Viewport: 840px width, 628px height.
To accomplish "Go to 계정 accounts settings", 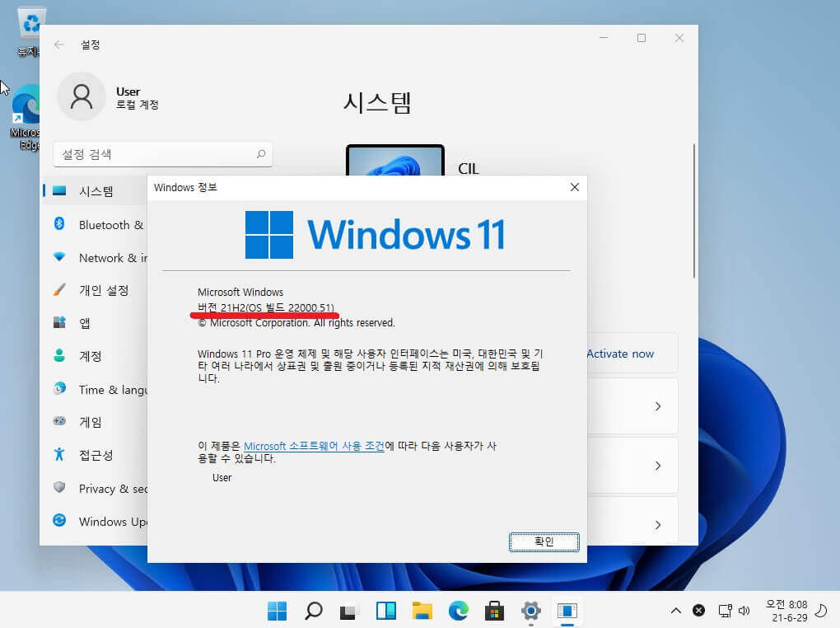I will (x=97, y=356).
